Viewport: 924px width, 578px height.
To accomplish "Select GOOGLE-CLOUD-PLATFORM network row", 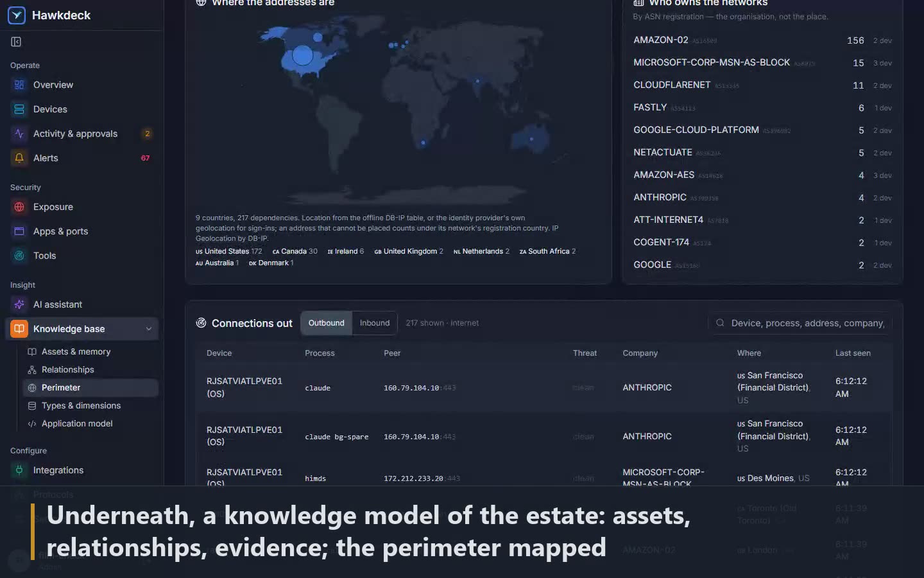I will [x=762, y=130].
